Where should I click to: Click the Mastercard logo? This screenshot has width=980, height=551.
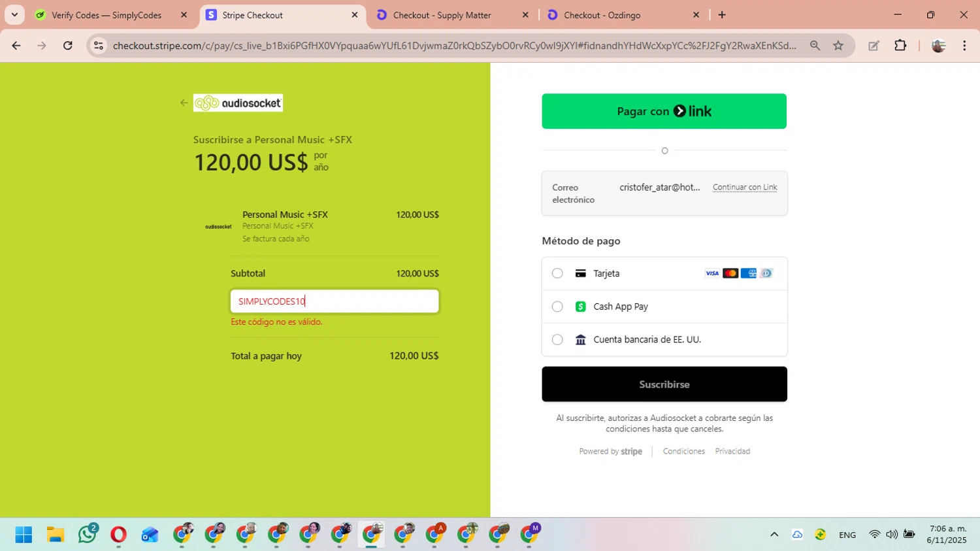click(730, 273)
